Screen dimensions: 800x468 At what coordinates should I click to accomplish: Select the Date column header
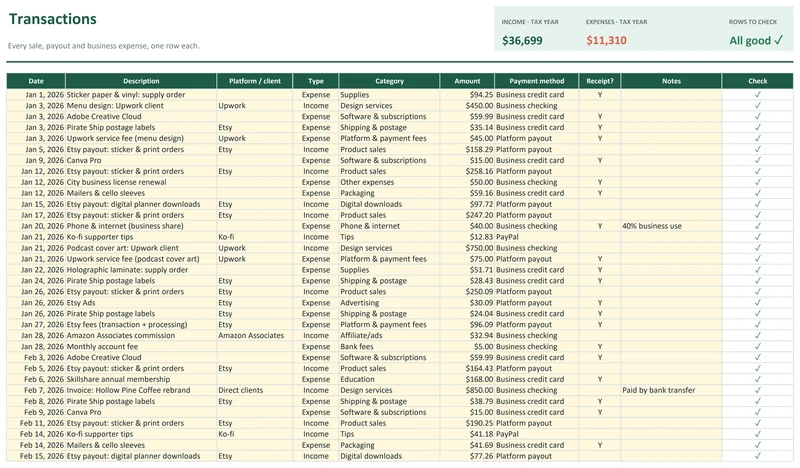click(x=36, y=81)
